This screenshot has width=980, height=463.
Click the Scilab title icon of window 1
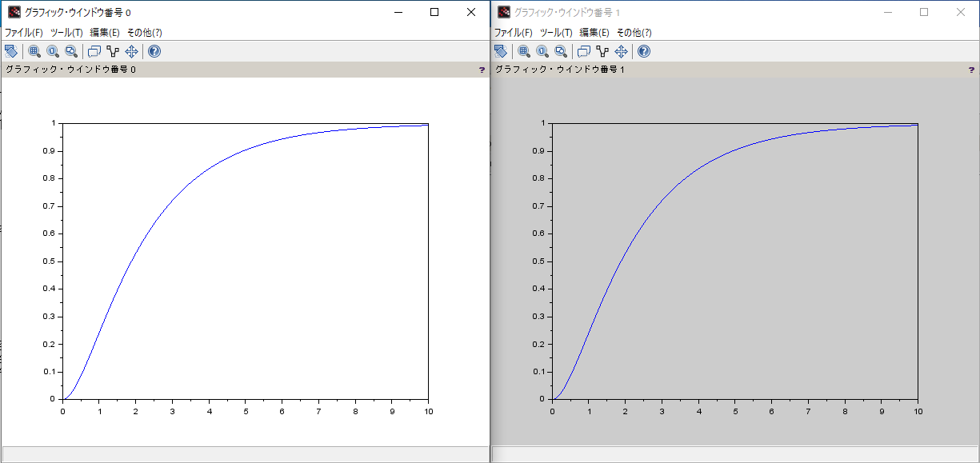point(504,12)
